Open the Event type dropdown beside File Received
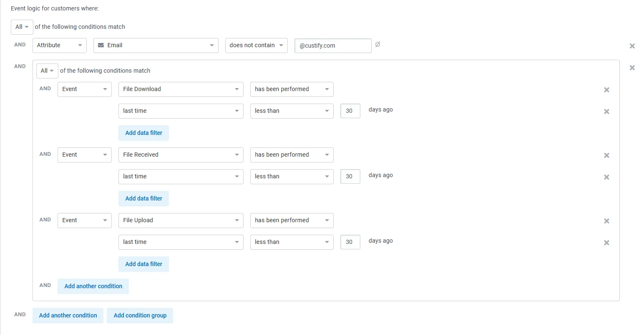644x335 pixels. coord(85,155)
